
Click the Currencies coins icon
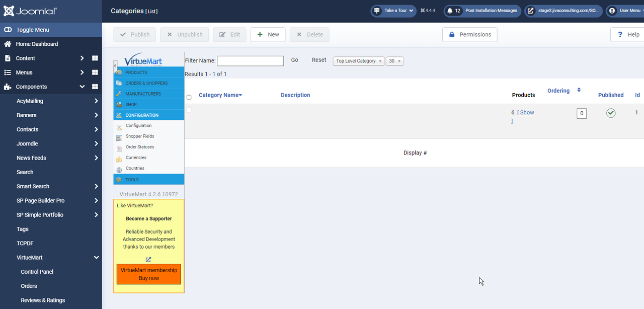[119, 159]
